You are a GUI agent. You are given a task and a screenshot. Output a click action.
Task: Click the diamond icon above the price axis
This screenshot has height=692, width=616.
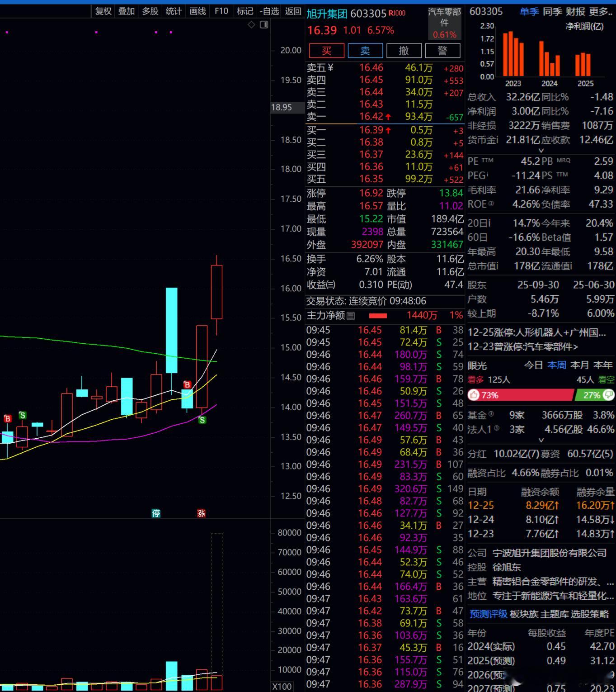251,24
